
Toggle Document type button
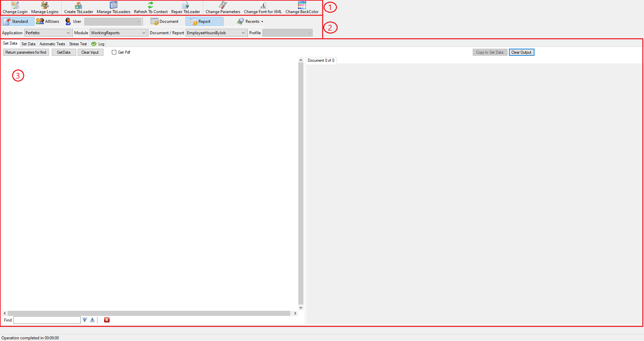[165, 21]
